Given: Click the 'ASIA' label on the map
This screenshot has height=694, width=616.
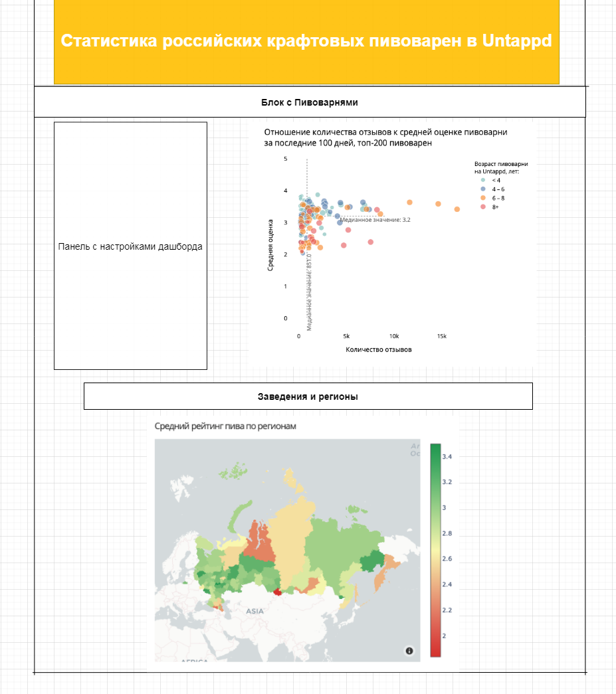Looking at the screenshot, I should (255, 611).
